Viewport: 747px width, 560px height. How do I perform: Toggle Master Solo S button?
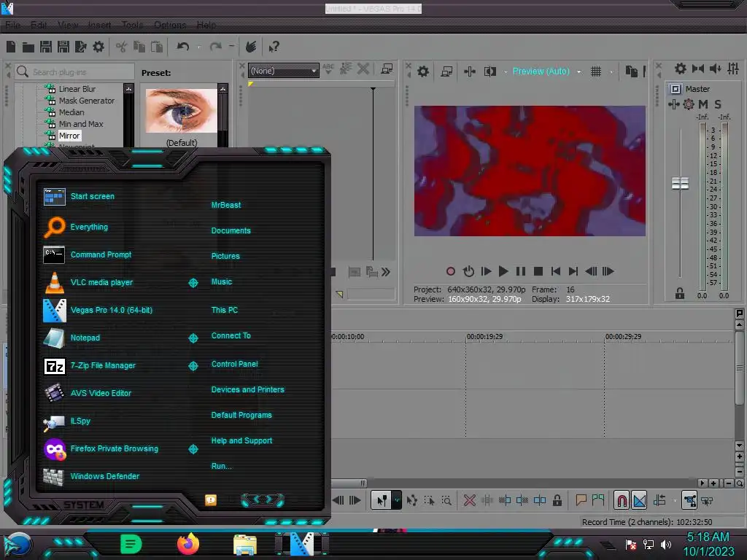pos(718,104)
